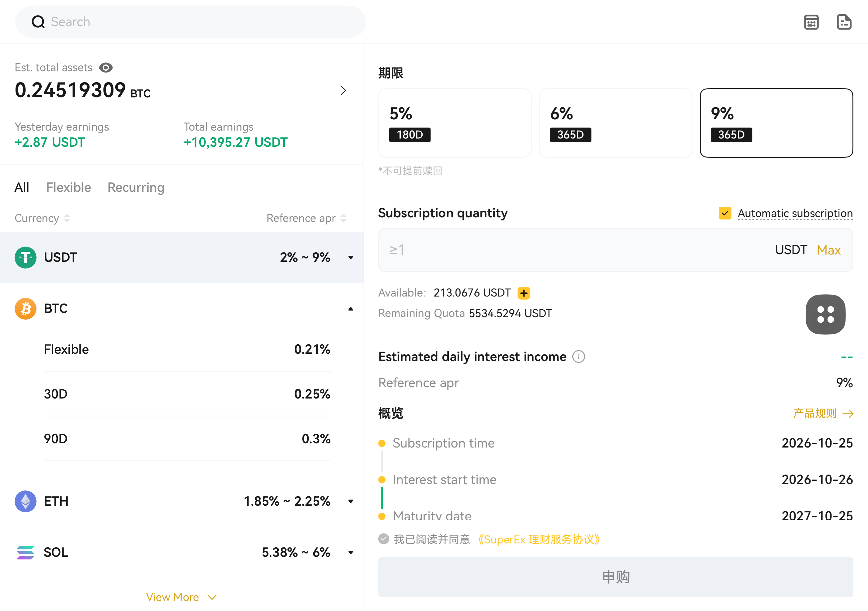Click the 0.24519309 BTC total assets value

[x=82, y=90]
